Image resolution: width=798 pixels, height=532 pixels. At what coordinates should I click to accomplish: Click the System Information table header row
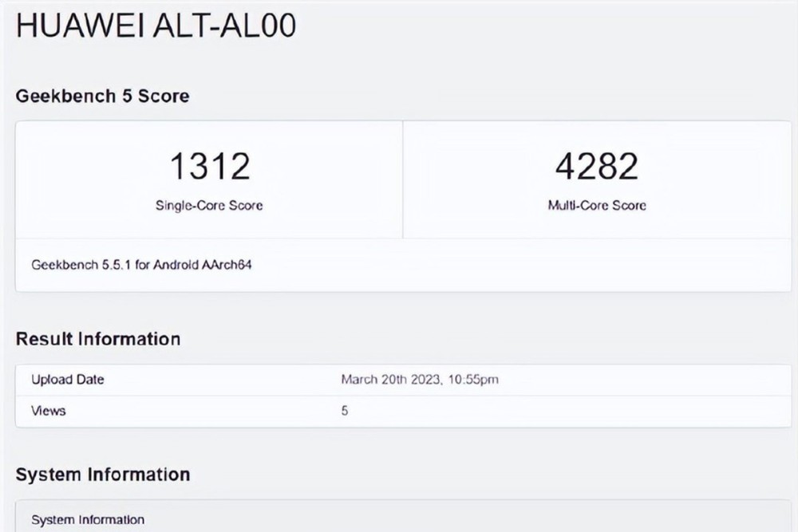(404, 517)
